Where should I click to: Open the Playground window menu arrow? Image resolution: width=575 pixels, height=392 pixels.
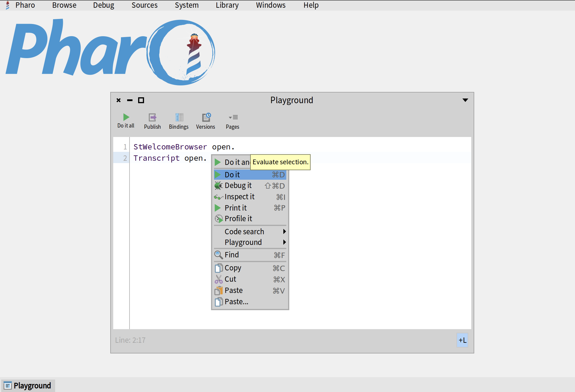465,100
